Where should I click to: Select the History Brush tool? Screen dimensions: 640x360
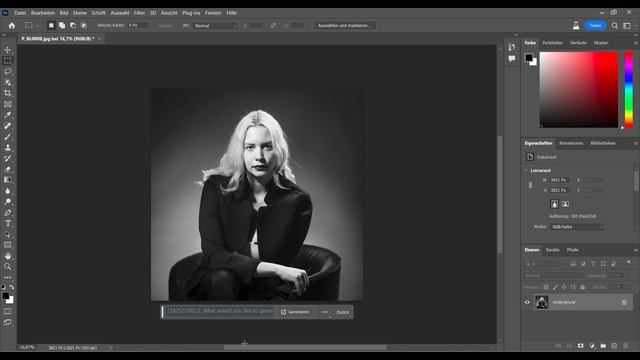(x=8, y=158)
